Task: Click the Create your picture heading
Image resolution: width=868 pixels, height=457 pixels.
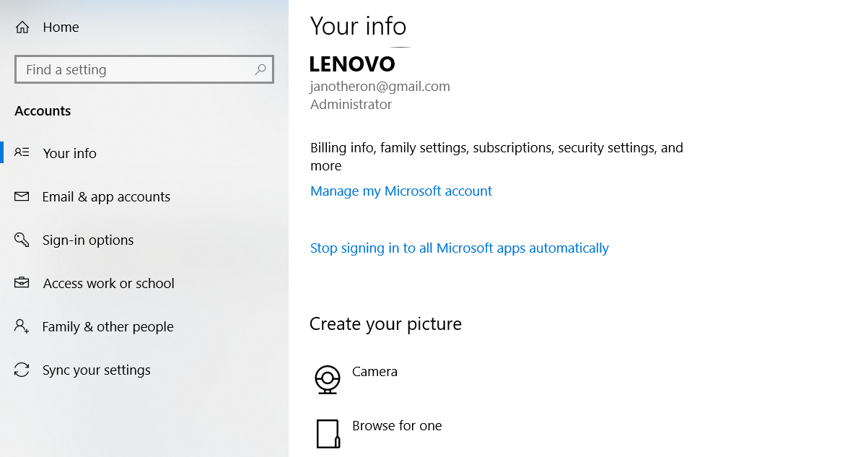Action: (x=385, y=324)
